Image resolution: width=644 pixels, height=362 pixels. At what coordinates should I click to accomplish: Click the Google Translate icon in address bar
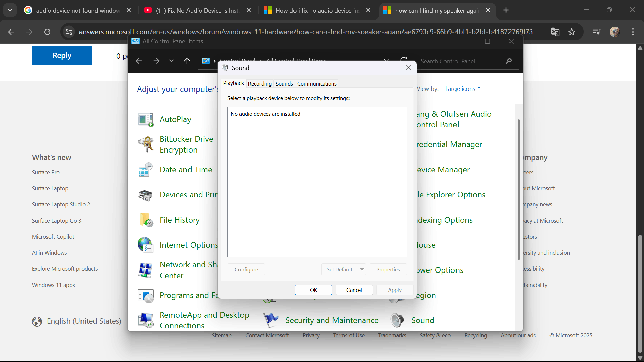pyautogui.click(x=555, y=32)
